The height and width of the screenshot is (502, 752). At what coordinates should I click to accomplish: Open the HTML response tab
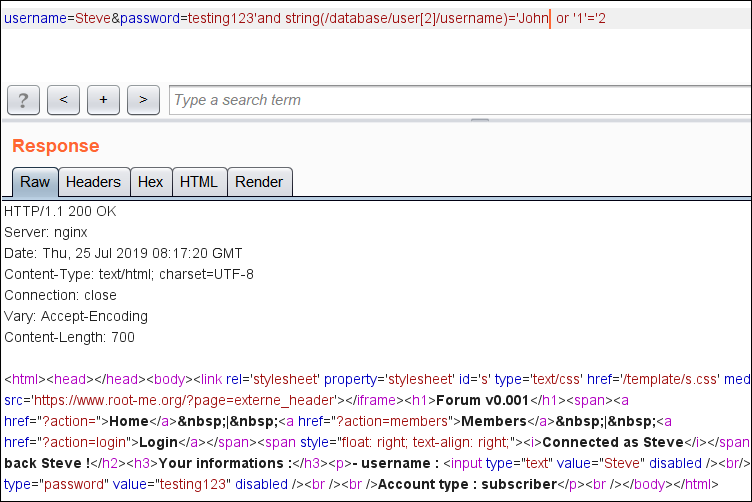coord(199,182)
